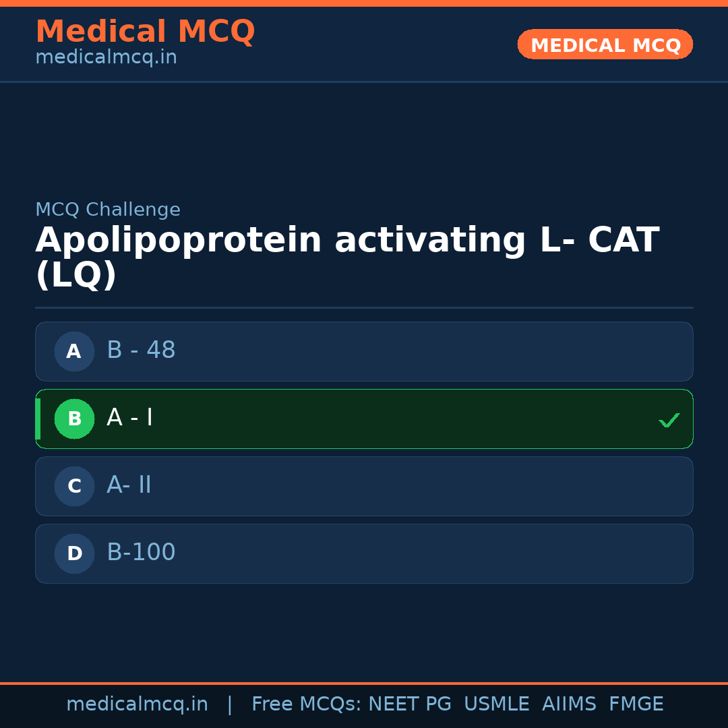This screenshot has height=728, width=728.
Task: Click the footer medicalmcq.in brand text
Action: click(x=138, y=703)
